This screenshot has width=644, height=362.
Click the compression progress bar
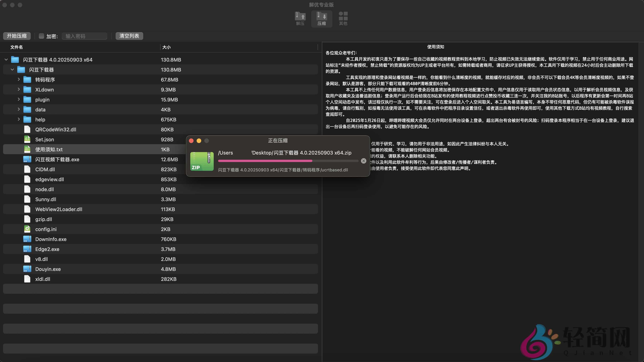(x=287, y=161)
